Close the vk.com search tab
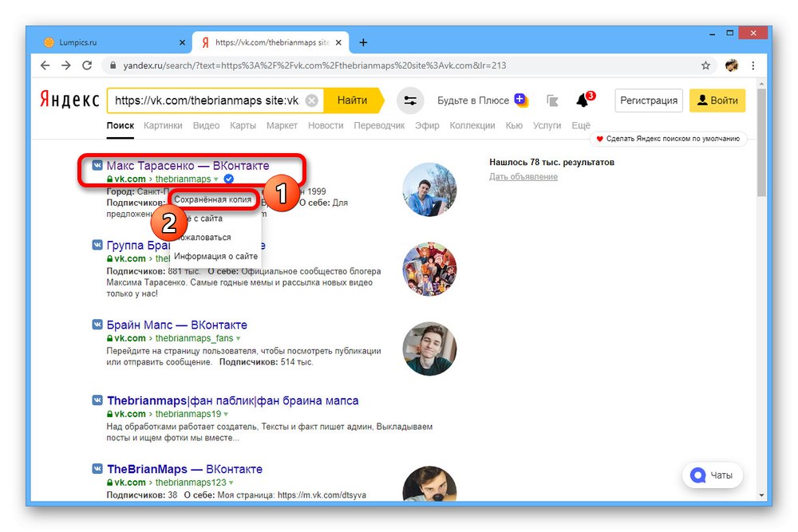Screen dimensions: 798x532 click(x=338, y=43)
